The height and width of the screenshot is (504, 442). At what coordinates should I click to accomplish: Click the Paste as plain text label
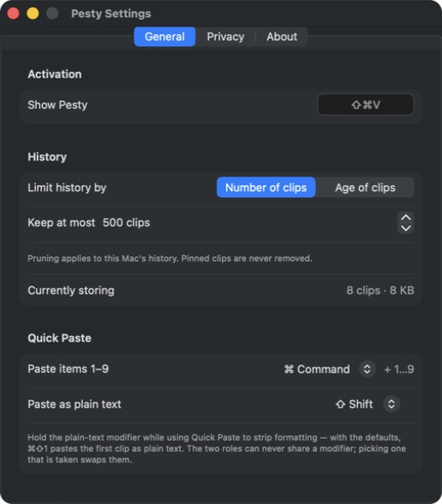[x=75, y=404]
